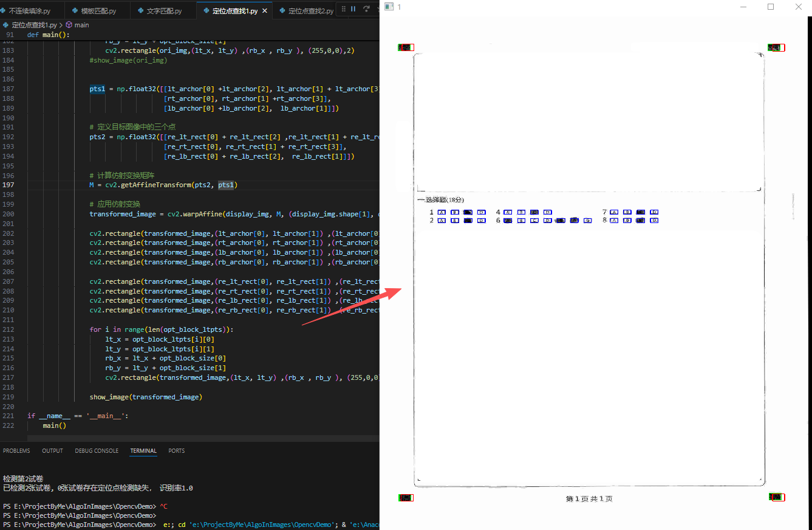Click 定位点查找1.py in the breadcrumb bar
The image size is (812, 530).
pyautogui.click(x=34, y=25)
